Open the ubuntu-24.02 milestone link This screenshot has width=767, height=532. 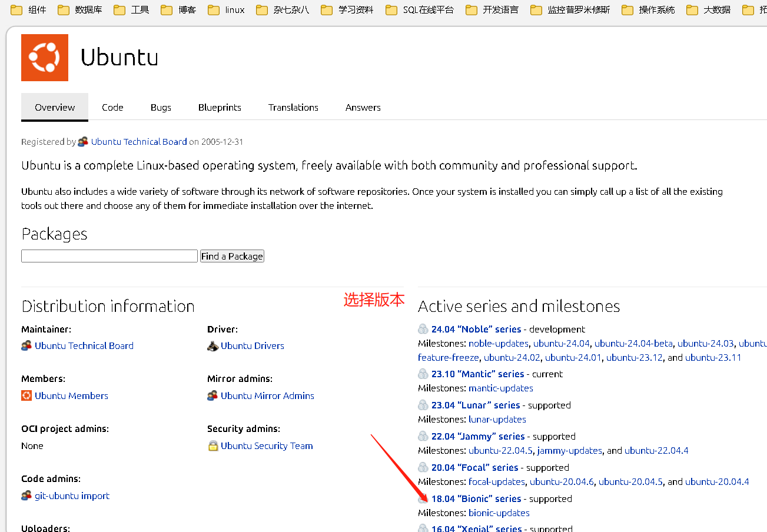tap(512, 357)
